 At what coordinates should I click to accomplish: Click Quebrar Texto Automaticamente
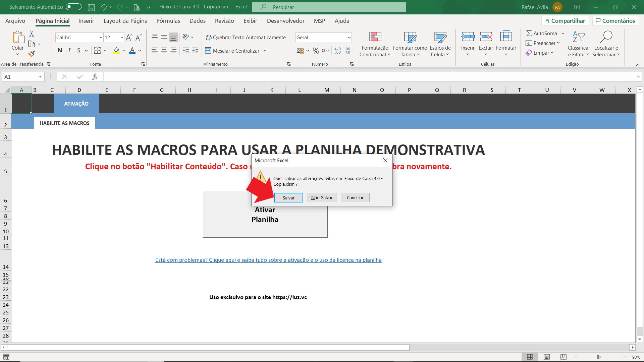pyautogui.click(x=246, y=37)
